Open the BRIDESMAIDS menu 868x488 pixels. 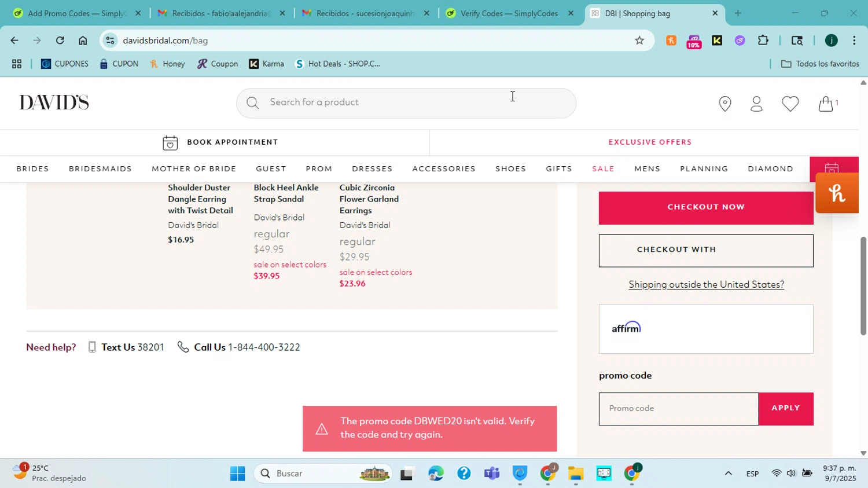coord(100,169)
